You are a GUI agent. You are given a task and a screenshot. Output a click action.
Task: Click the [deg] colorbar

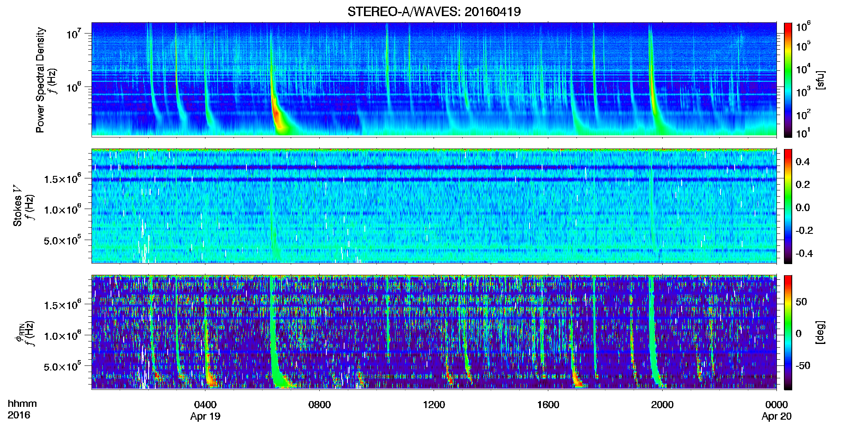(788, 332)
